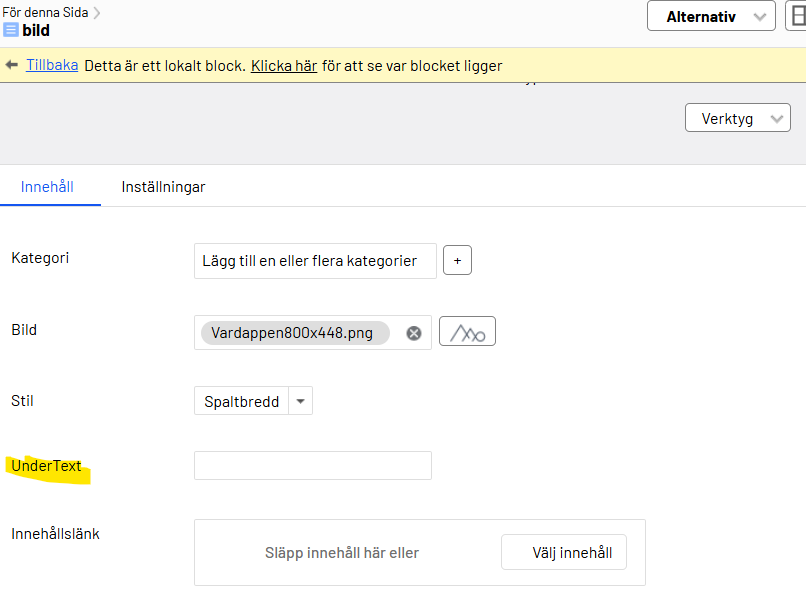The height and width of the screenshot is (612, 806).
Task: Click the För denna Sida breadcrumb text
Action: click(45, 12)
